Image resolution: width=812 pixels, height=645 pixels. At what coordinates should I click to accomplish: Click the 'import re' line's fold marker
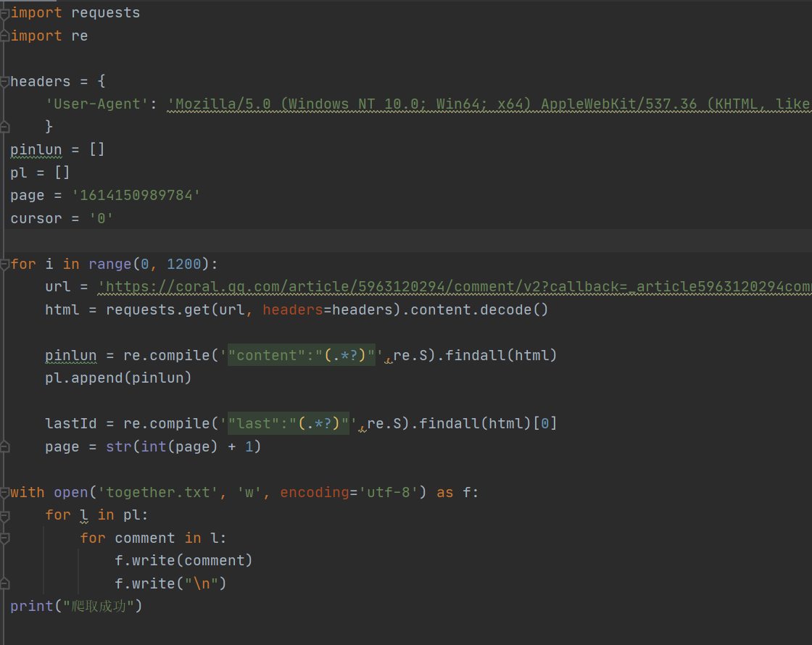4,36
